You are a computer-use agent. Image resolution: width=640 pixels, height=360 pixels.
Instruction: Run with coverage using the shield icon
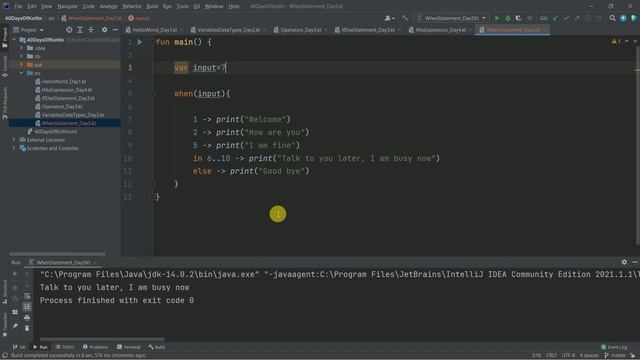518,18
